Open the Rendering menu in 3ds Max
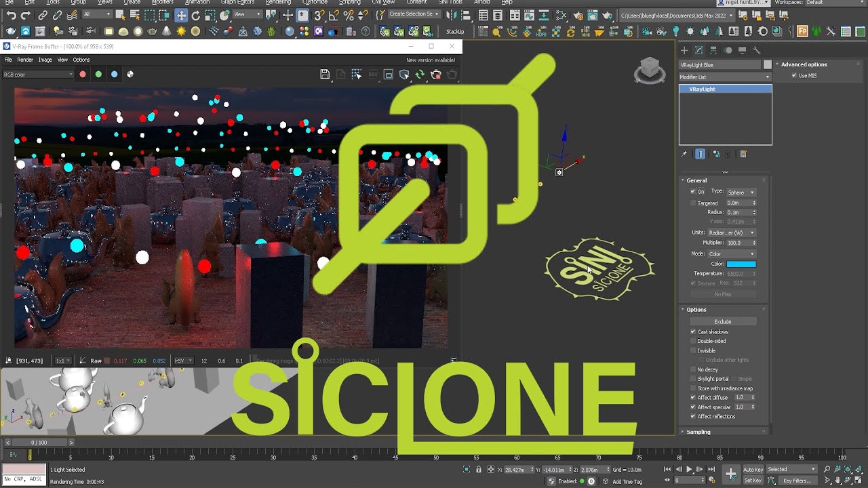Image resolution: width=868 pixels, height=488 pixels. (x=278, y=2)
